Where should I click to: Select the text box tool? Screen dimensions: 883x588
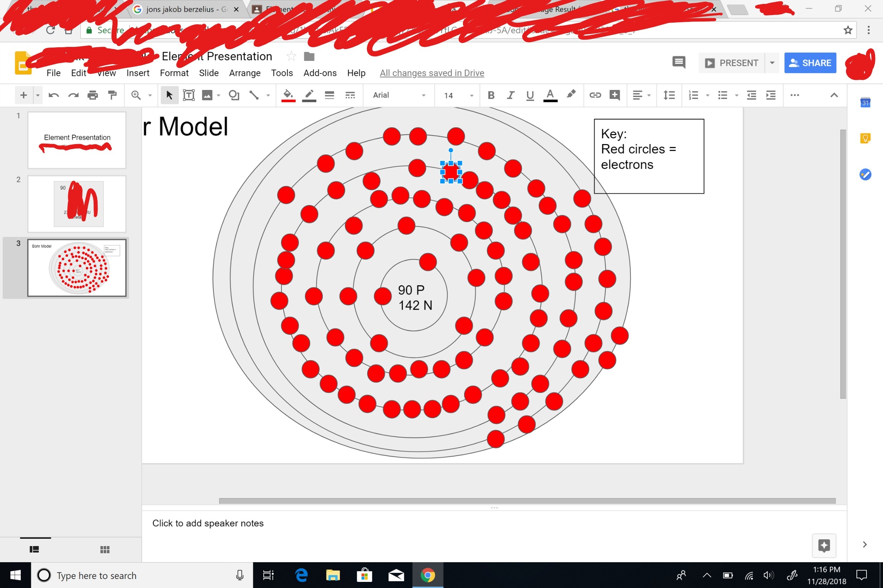pos(188,95)
